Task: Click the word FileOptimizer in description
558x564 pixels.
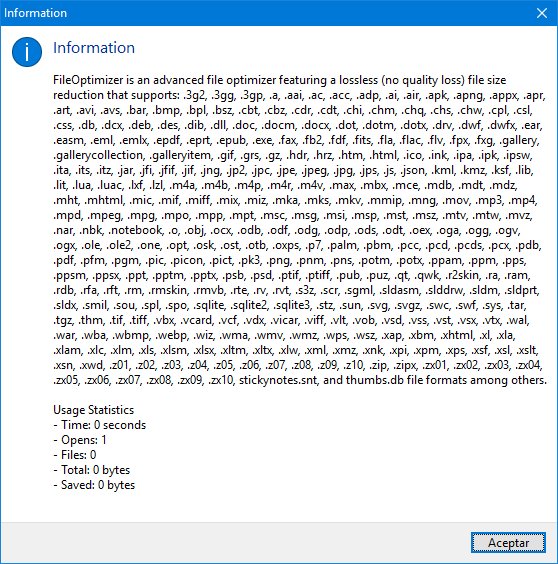Action: [89, 80]
